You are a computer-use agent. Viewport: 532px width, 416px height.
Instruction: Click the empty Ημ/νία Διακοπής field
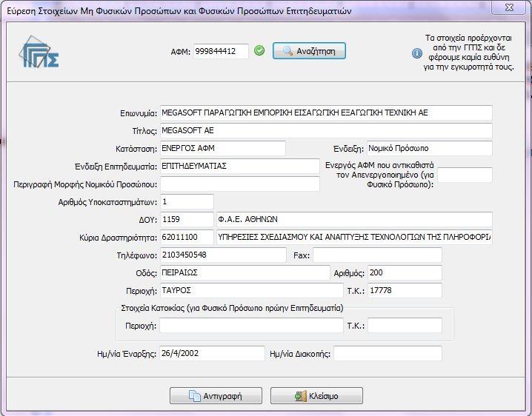click(388, 353)
